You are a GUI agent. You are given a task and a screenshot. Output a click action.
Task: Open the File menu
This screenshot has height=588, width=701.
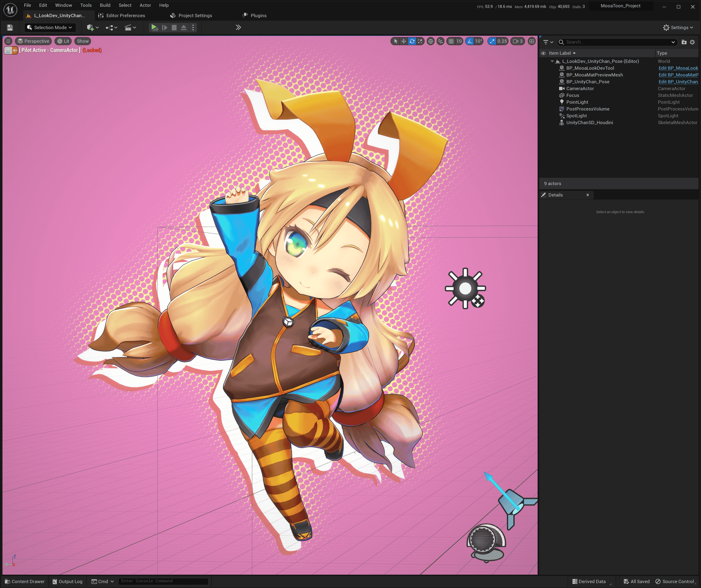28,5
